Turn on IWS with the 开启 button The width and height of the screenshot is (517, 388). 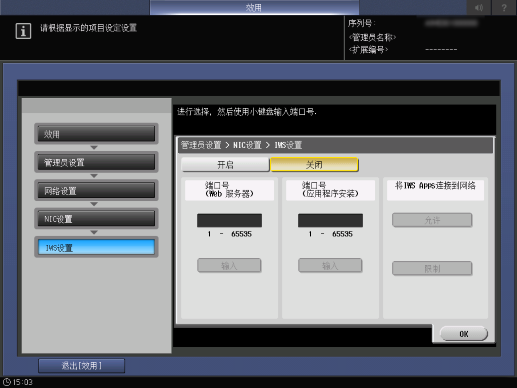225,165
